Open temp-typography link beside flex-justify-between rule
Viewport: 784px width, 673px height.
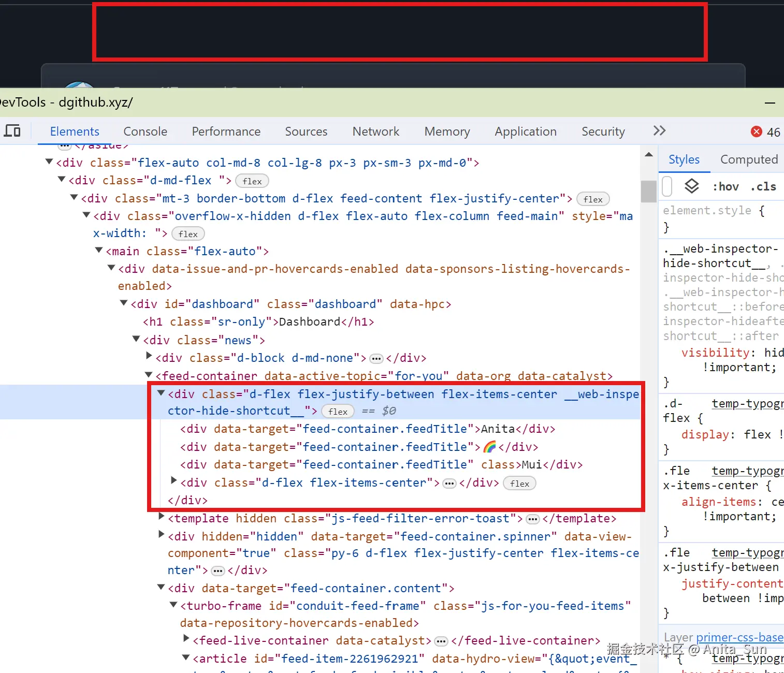pos(748,552)
